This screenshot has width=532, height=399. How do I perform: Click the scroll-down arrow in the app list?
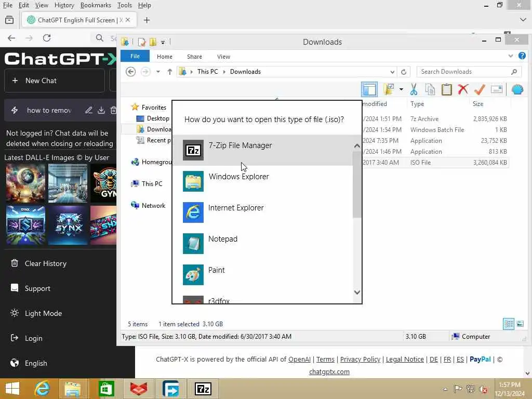357,292
